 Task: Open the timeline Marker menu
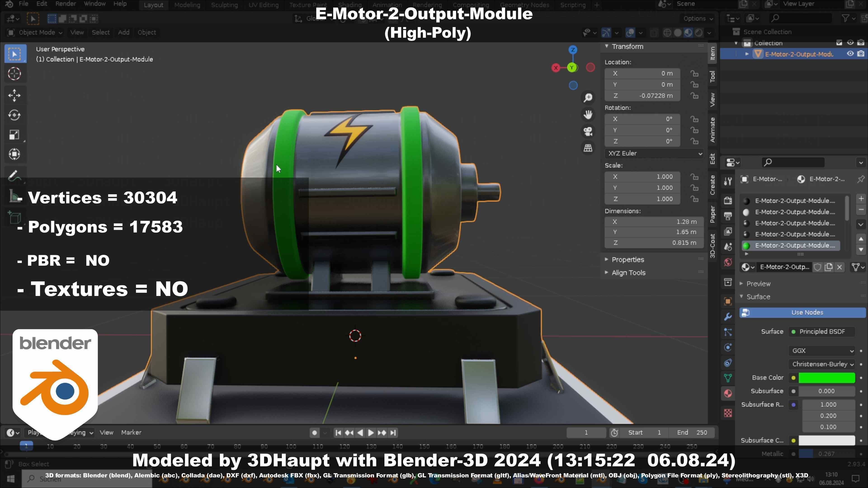[x=131, y=433]
